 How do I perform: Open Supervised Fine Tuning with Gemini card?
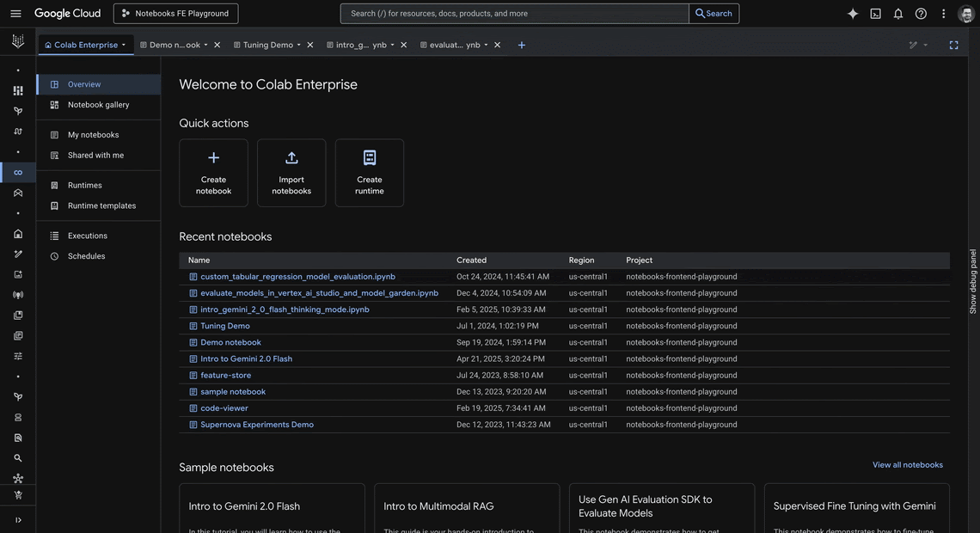857,508
